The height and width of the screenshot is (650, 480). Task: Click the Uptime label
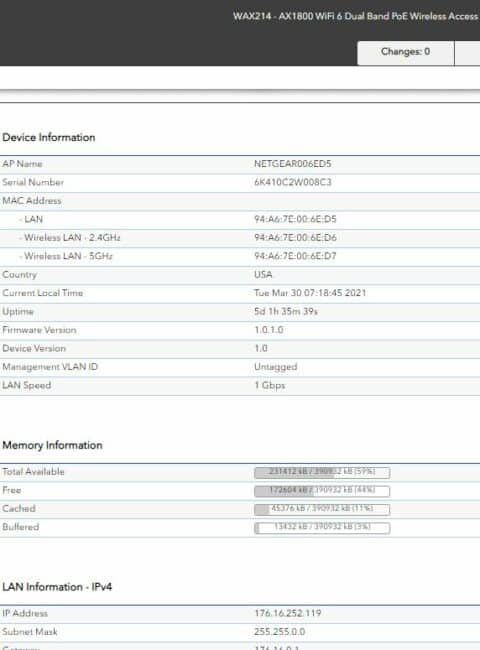click(x=18, y=311)
